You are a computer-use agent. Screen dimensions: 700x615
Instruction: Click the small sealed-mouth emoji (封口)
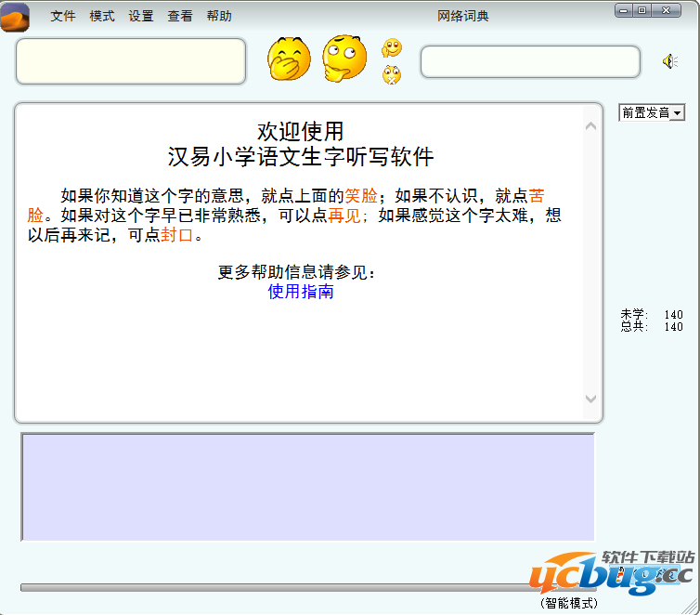point(392,74)
